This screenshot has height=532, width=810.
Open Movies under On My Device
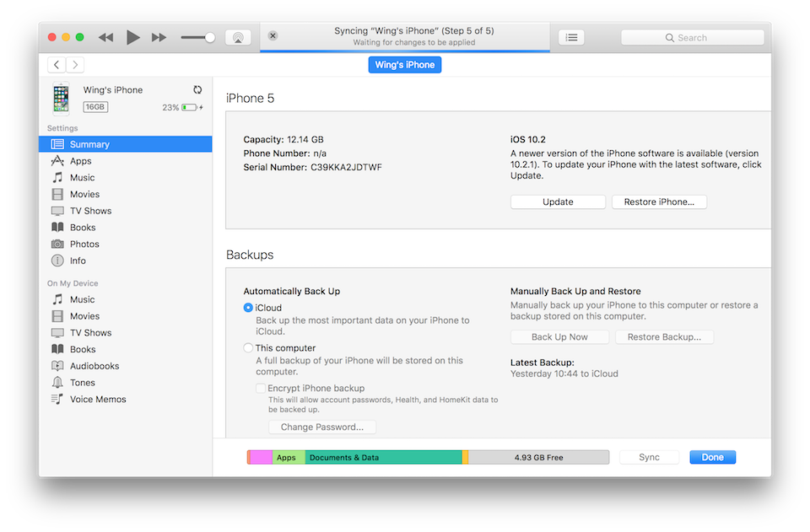tap(126, 316)
